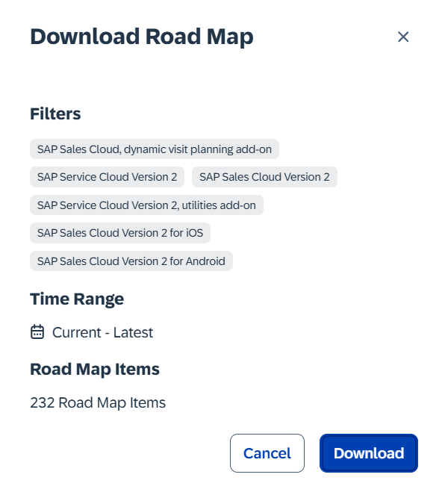The height and width of the screenshot is (495, 448).
Task: Select SAP Sales Cloud Version 2 for iOS
Action: tap(120, 233)
